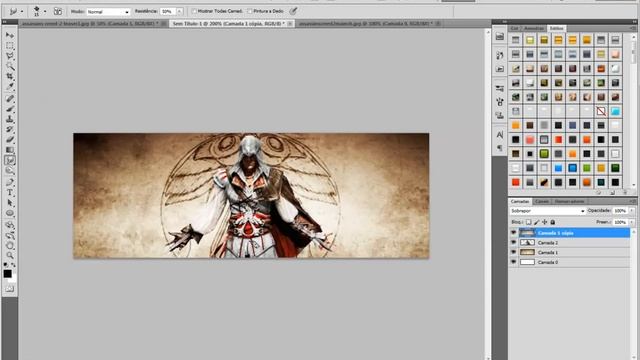Image resolution: width=640 pixels, height=360 pixels.
Task: Click the Camada 1 layer thumbnail
Action: coord(527,252)
